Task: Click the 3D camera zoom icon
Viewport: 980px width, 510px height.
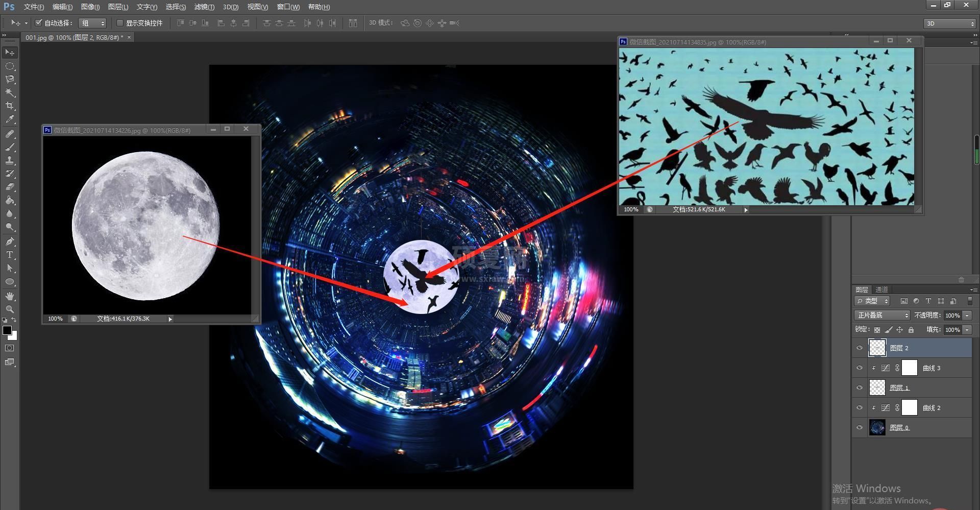Action: [x=454, y=23]
